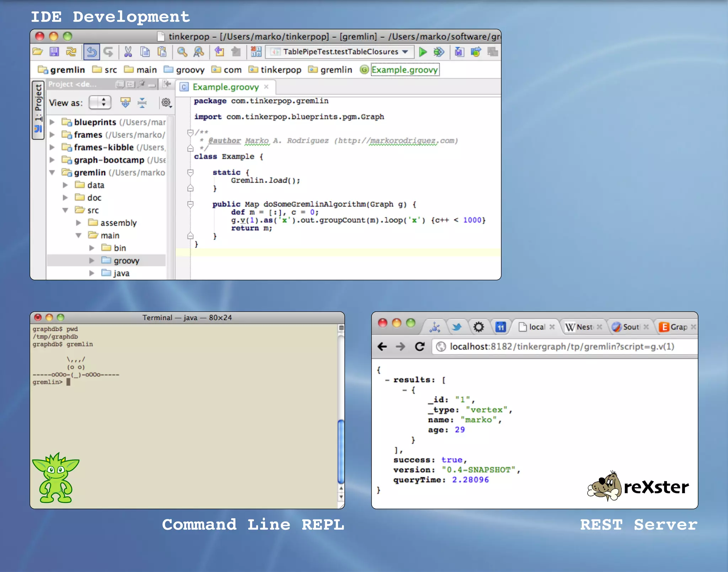
Task: Collapse the results array in JSON view
Action: point(387,380)
